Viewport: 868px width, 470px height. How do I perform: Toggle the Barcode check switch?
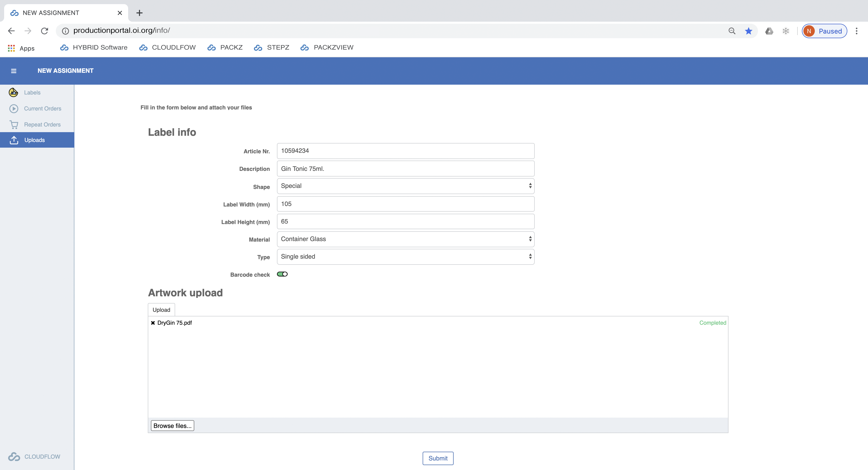[x=282, y=274]
